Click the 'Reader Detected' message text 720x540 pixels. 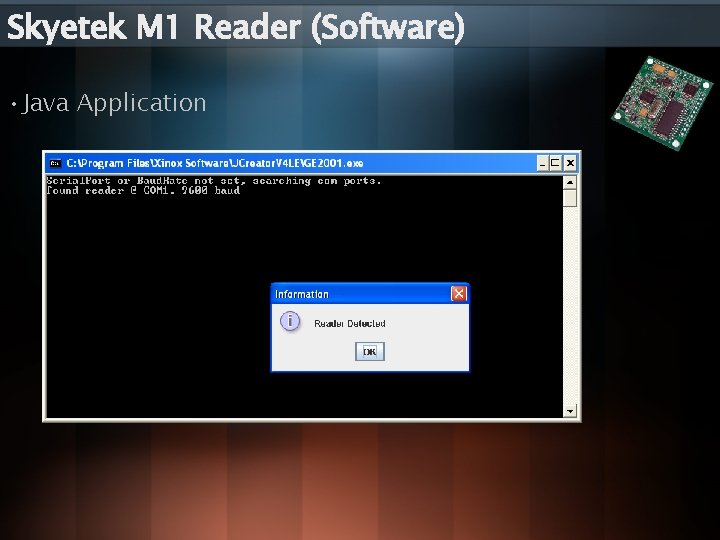pyautogui.click(x=350, y=324)
